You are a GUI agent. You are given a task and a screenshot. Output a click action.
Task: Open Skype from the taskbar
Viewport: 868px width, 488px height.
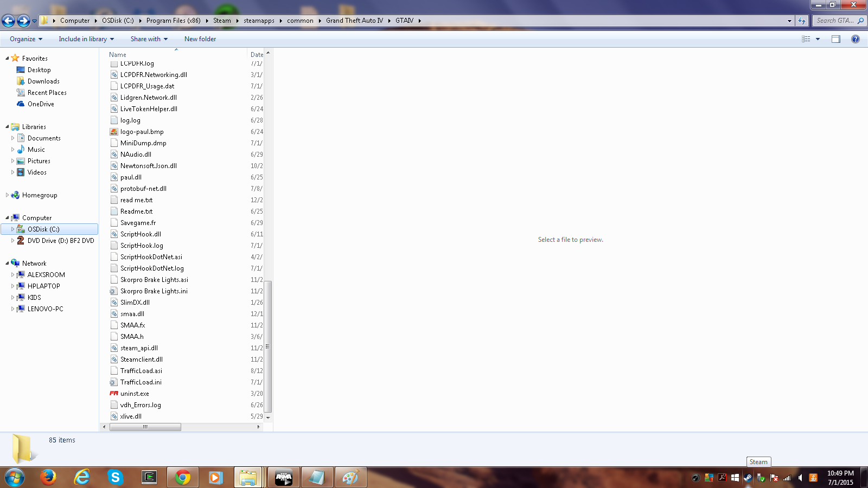coord(115,477)
